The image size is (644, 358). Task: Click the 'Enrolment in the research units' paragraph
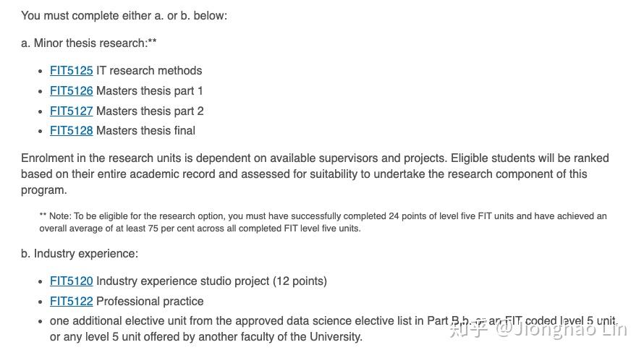[x=315, y=174]
